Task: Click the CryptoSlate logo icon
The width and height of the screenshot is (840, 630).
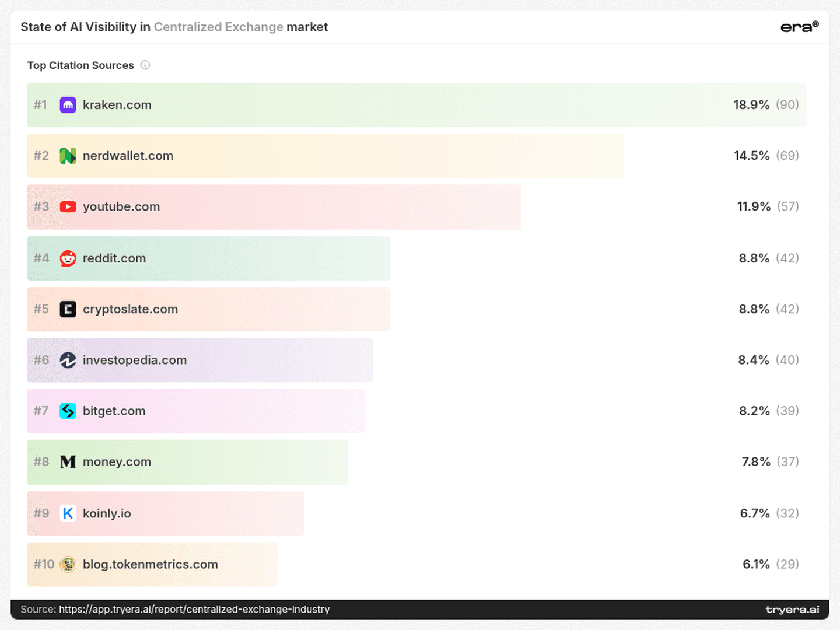Action: click(68, 309)
